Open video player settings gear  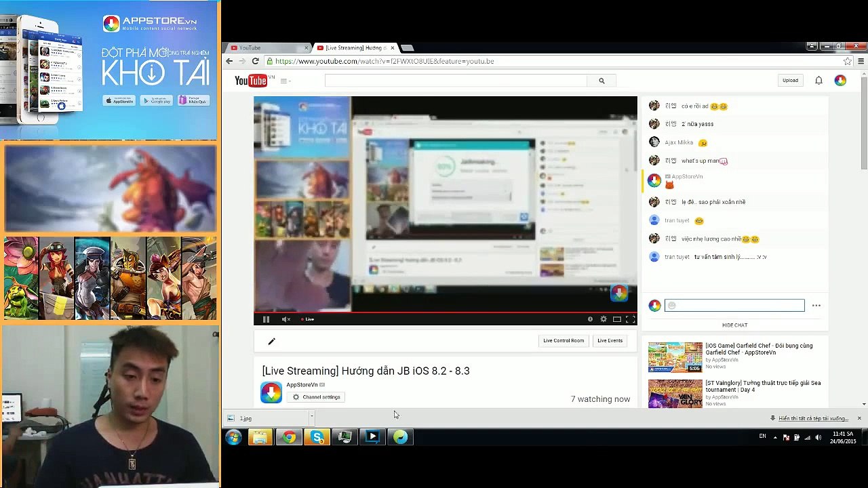tap(604, 319)
